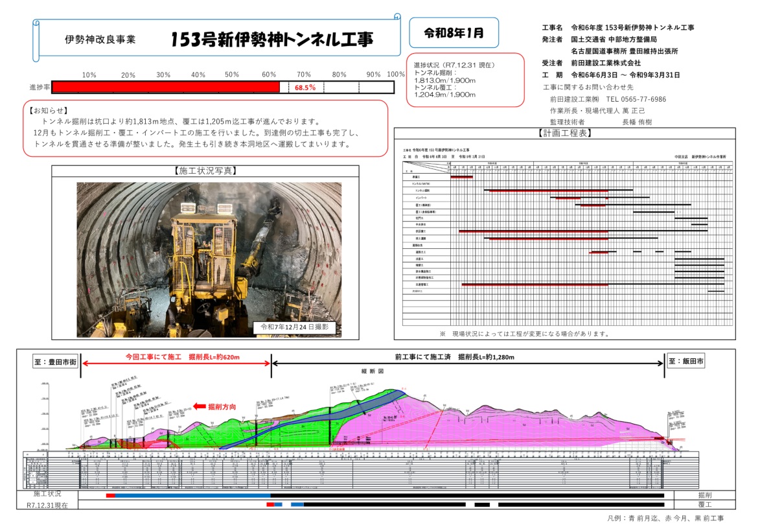The image size is (760, 532).
Task: Click the red 掘削方向 arrow icon
Action: (199, 406)
